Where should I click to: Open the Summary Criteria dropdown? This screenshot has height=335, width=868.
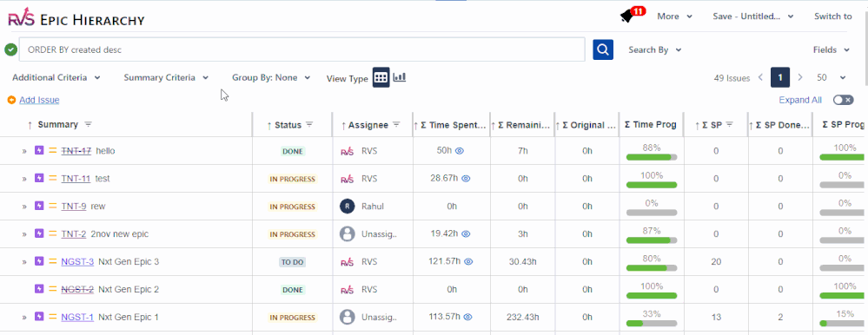166,77
